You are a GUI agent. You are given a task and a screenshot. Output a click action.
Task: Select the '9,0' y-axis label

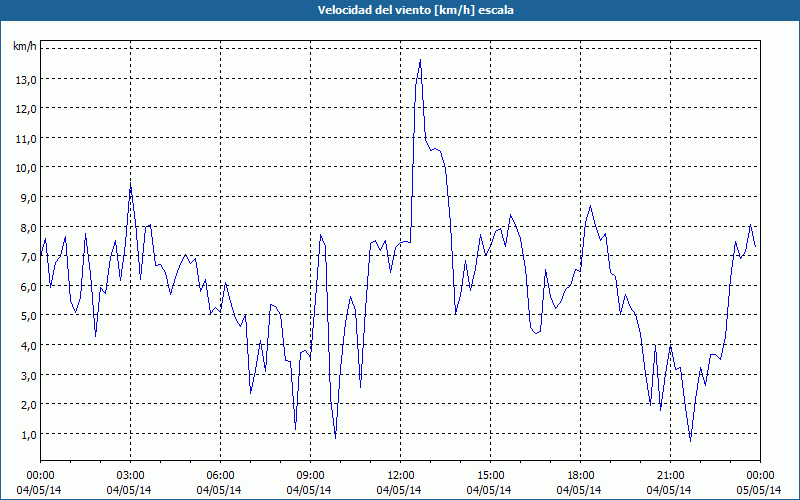(27, 197)
